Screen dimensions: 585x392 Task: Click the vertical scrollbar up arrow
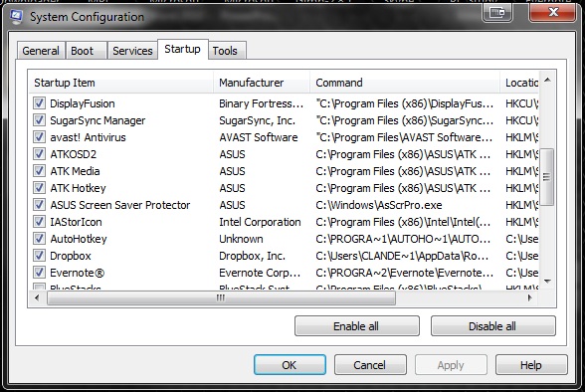point(547,80)
